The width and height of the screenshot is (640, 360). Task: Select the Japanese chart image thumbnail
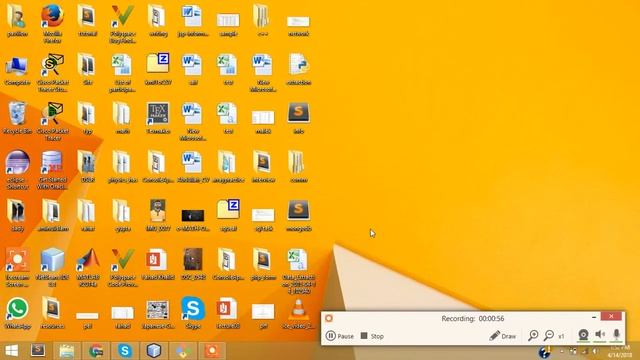coord(158,313)
